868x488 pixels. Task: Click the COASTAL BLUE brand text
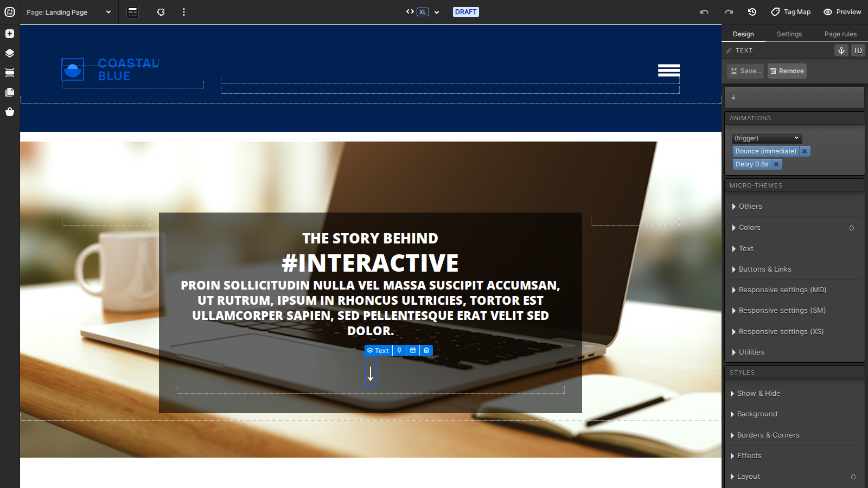(x=128, y=69)
